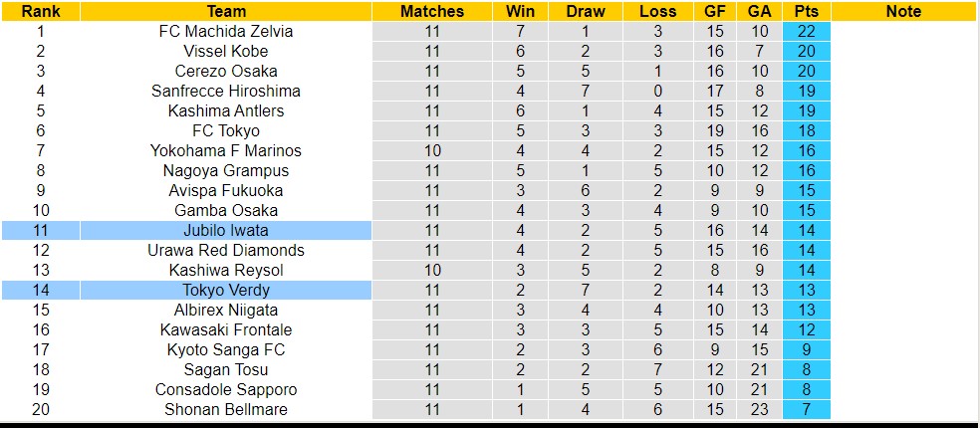The image size is (980, 428).
Task: Click Urawa Red Diamonds team name
Action: [x=226, y=250]
